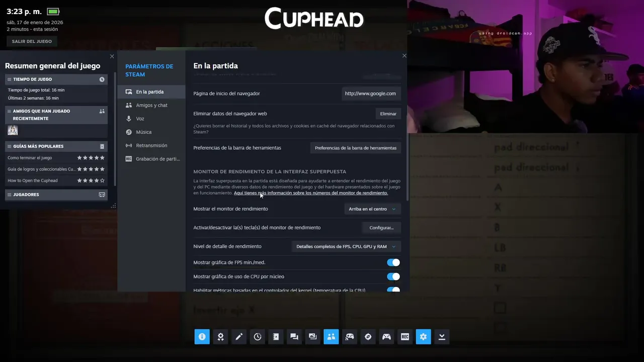Click Preferencias de la barra de herramientas button
The height and width of the screenshot is (362, 644).
(355, 148)
